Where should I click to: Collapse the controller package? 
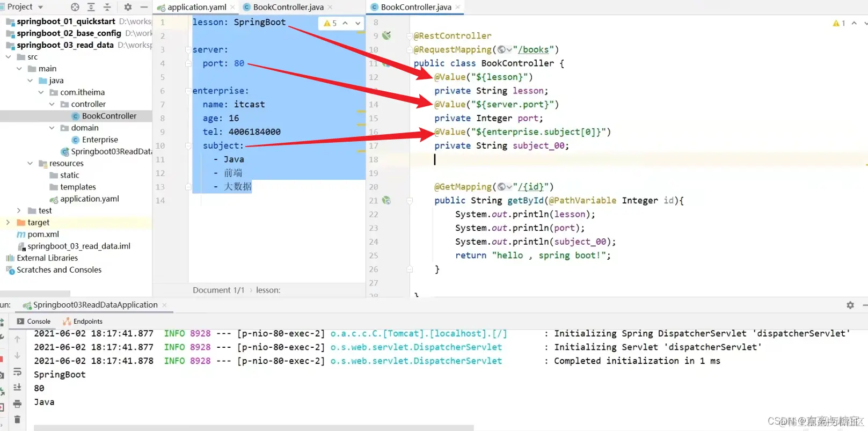coord(52,104)
